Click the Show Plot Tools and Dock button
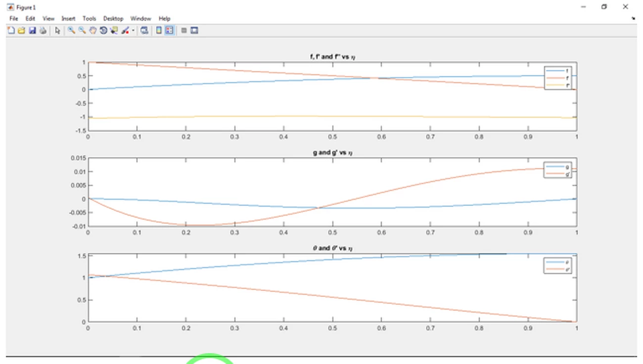 coord(194,31)
